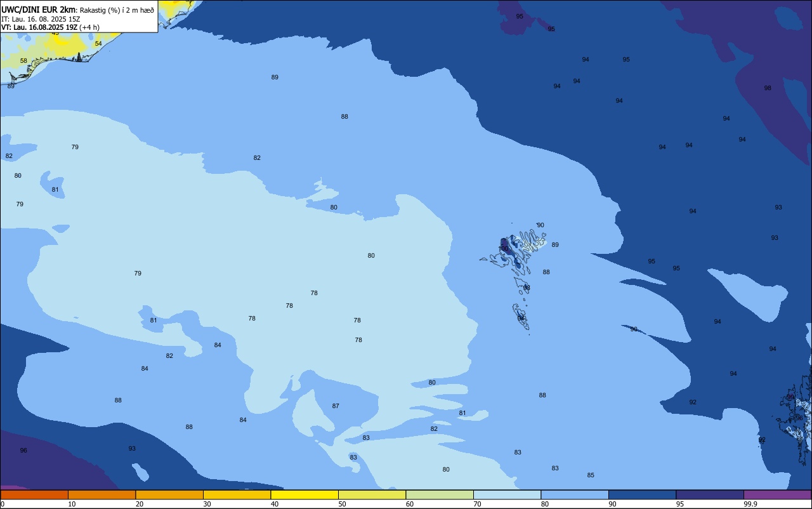The width and height of the screenshot is (812, 509).
Task: Select the 50–60 yellow-green legend swatch
Action: (372, 494)
